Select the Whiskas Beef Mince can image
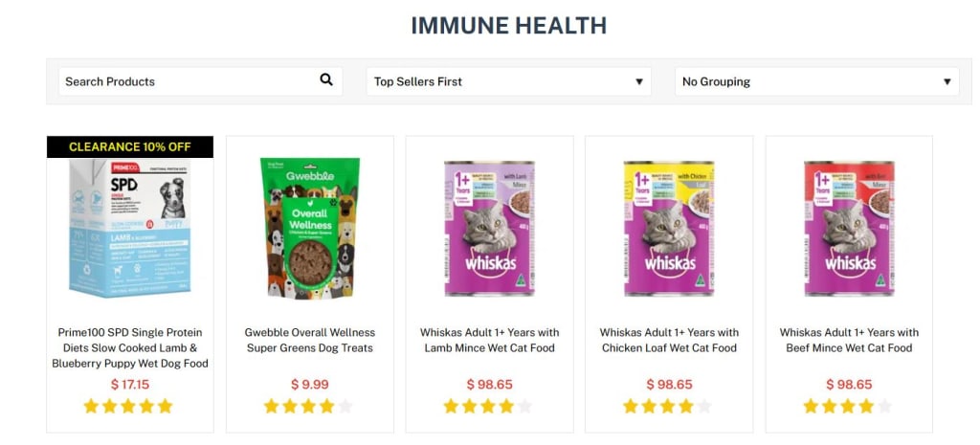Viewport: 980px width, 445px height. [x=850, y=228]
